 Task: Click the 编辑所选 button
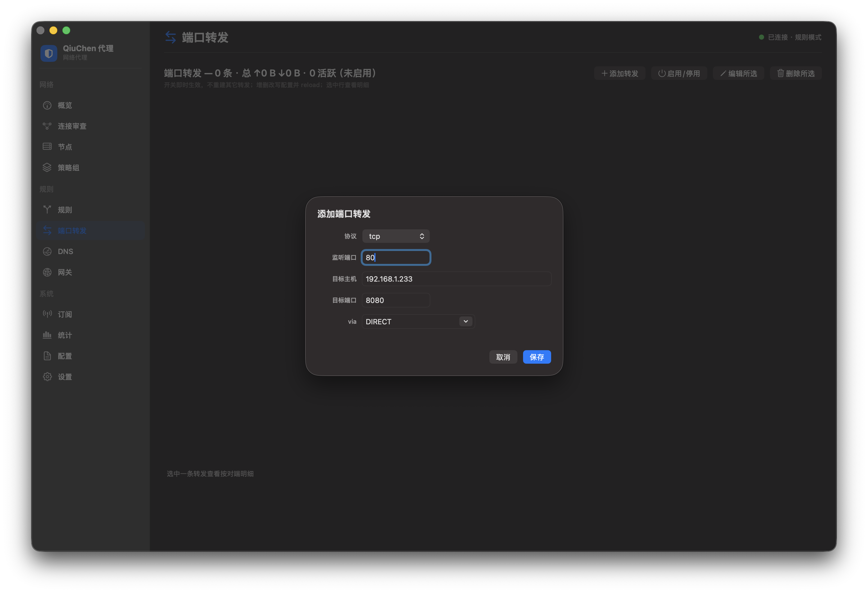[x=739, y=73]
